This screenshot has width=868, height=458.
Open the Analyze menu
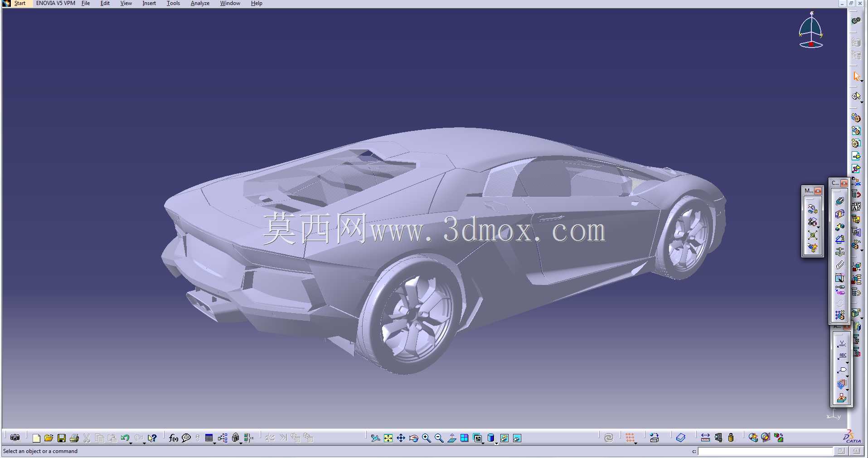tap(200, 3)
